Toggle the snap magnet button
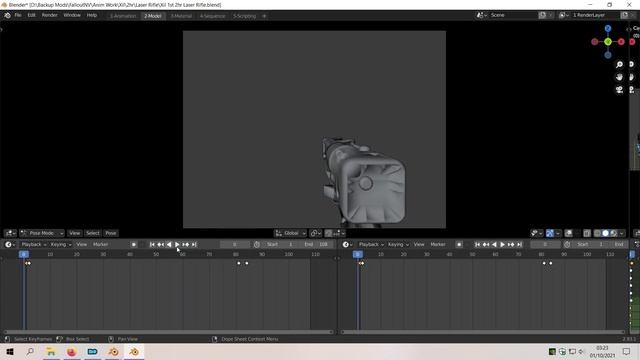640x360 pixels. tap(329, 233)
